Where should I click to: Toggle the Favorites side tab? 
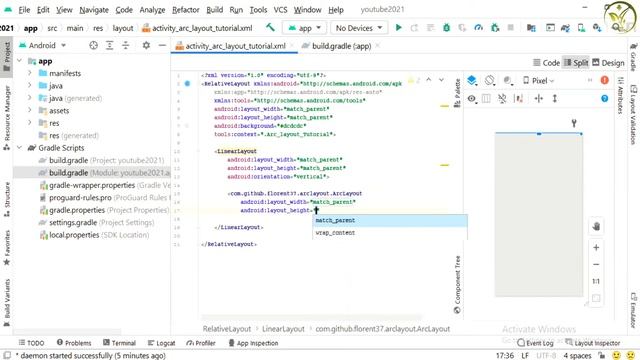(7, 248)
